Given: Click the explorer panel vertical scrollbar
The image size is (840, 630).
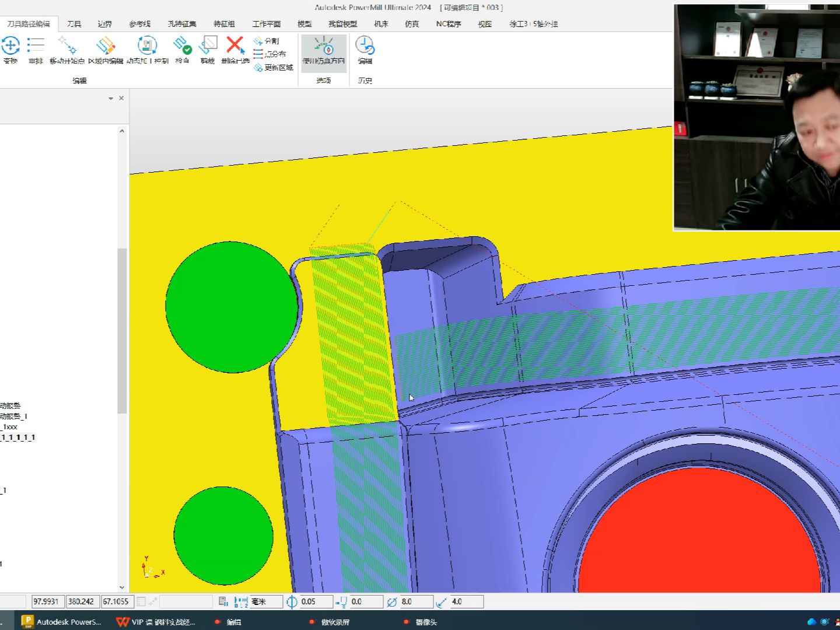Looking at the screenshot, I should tap(122, 331).
